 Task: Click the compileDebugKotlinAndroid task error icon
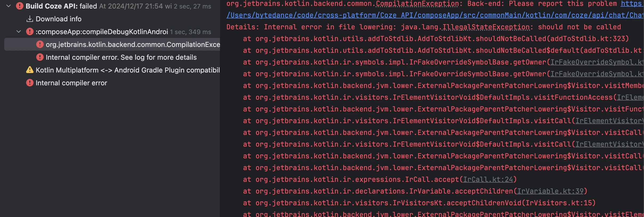pyautogui.click(x=30, y=32)
